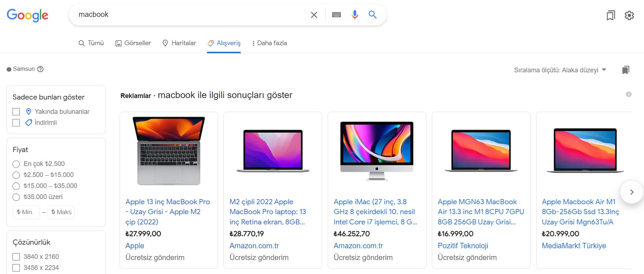This screenshot has height=274, width=644.
Task: Click the Maks. price input field
Action: 61,212
